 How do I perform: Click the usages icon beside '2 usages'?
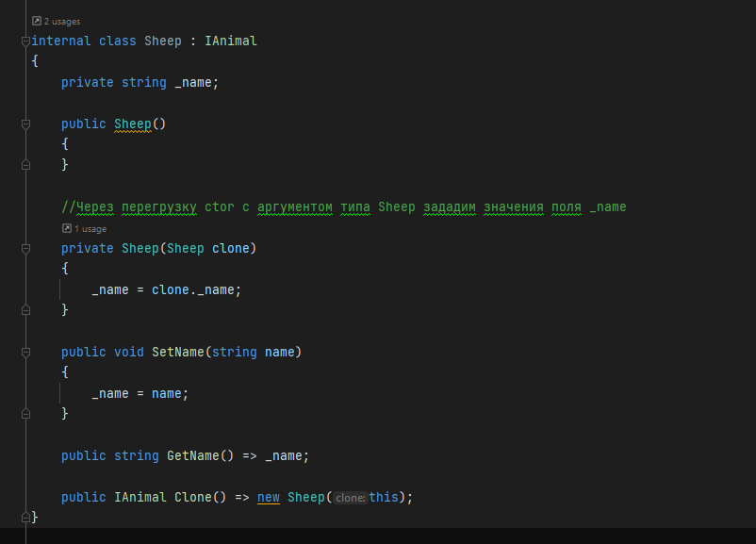click(x=37, y=21)
